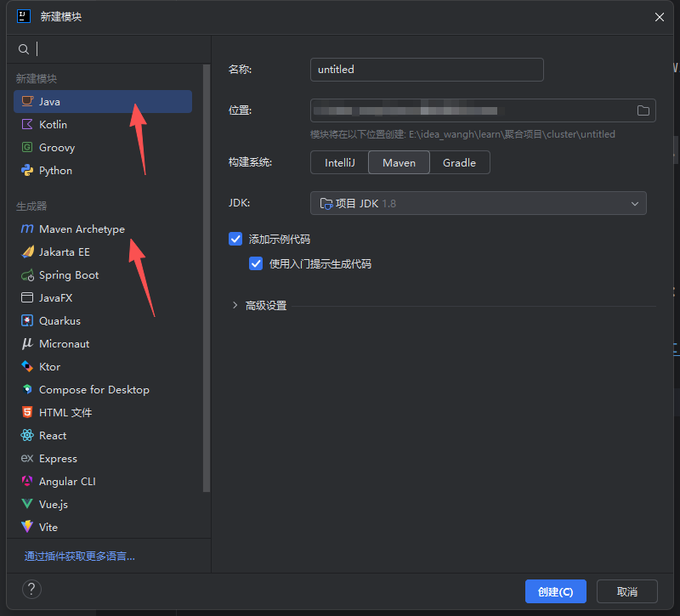Viewport: 680px width, 616px height.
Task: Click the Quarkus icon
Action: pos(27,321)
